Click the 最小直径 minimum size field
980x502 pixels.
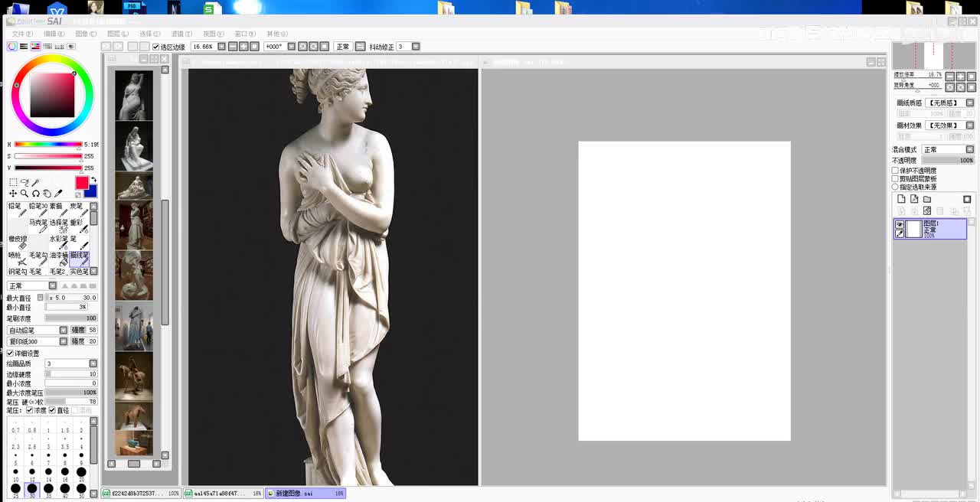coord(67,307)
